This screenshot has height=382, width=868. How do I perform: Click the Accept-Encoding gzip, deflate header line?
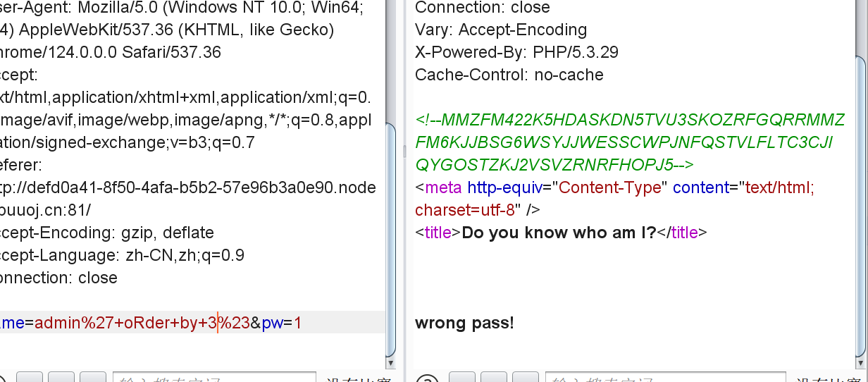[x=106, y=233]
